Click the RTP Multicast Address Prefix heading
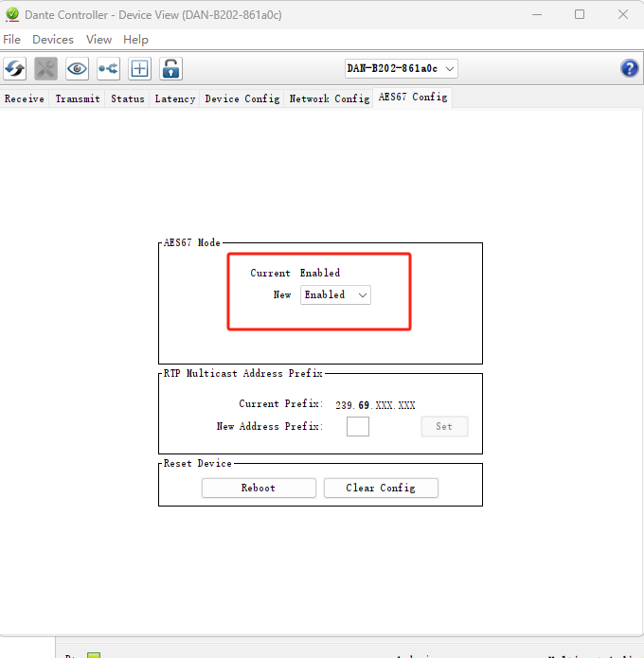Image resolution: width=644 pixels, height=658 pixels. pyautogui.click(x=243, y=373)
